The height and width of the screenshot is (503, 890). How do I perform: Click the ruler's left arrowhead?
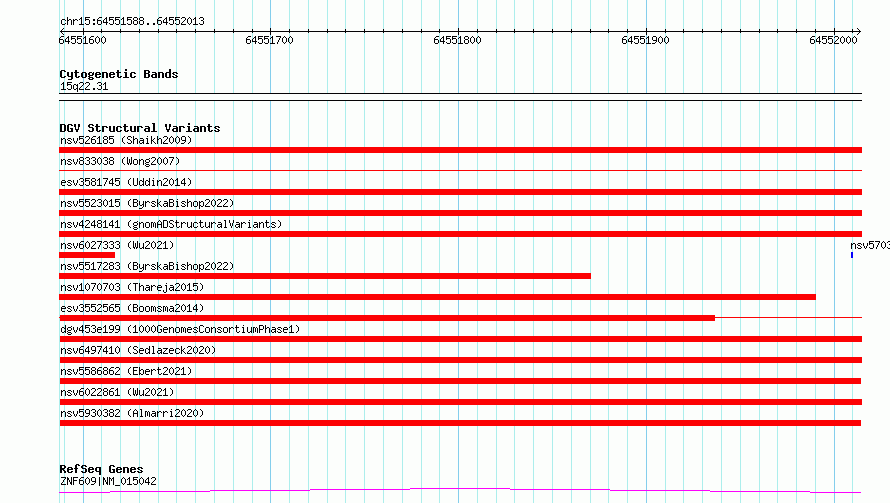point(62,31)
